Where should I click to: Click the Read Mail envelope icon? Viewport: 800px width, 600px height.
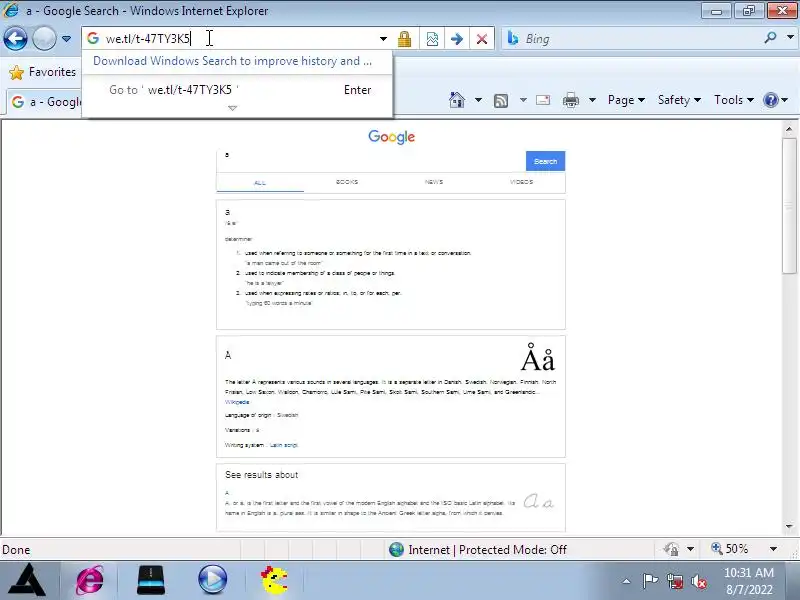tap(543, 100)
